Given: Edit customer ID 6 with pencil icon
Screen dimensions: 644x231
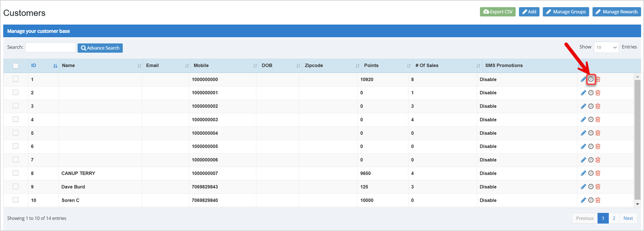Looking at the screenshot, I should click(583, 146).
